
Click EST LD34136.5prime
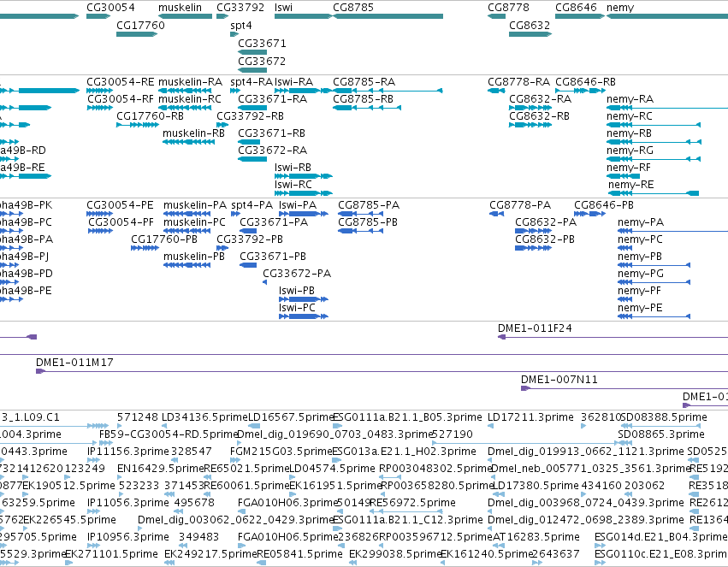tap(204, 417)
